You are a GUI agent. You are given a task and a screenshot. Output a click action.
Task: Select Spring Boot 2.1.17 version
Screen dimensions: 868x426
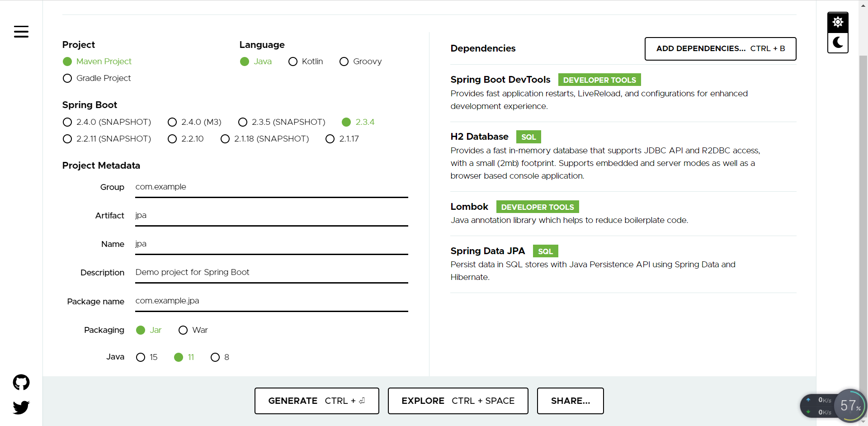342,139
